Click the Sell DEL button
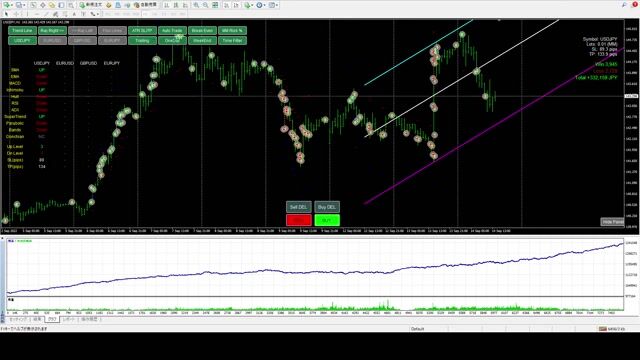 (298, 207)
